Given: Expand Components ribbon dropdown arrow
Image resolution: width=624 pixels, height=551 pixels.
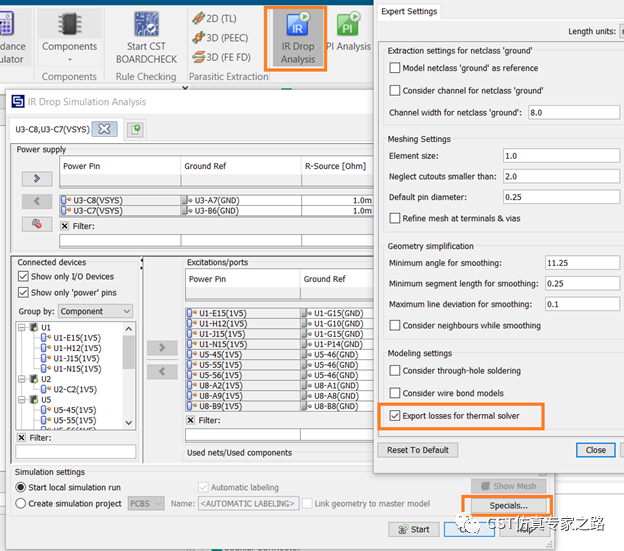Looking at the screenshot, I should [70, 60].
